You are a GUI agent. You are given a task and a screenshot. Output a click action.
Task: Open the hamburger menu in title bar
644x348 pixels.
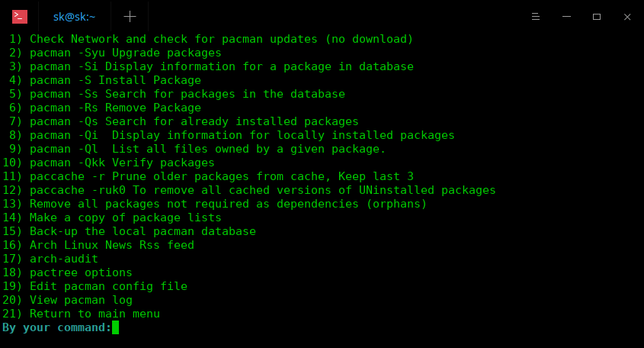point(536,17)
